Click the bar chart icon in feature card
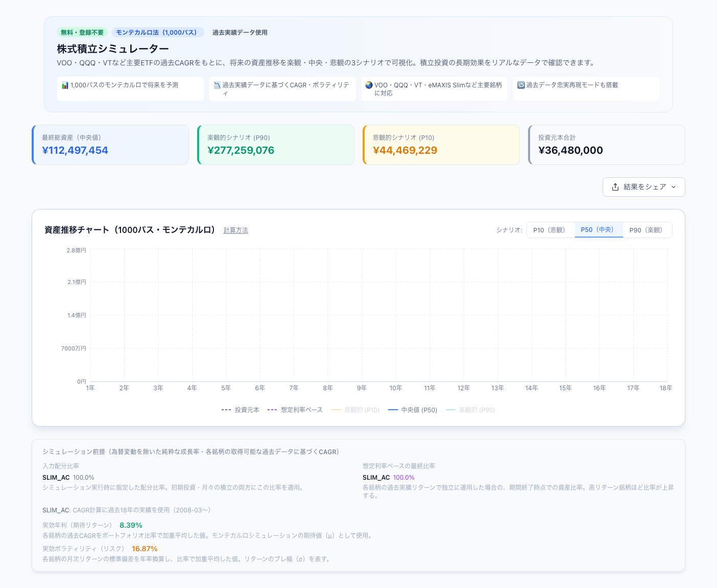Screen dimensions: 717x588 [65, 85]
